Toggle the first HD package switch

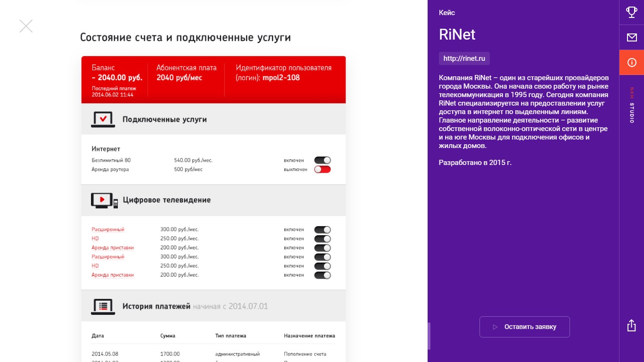point(322,239)
